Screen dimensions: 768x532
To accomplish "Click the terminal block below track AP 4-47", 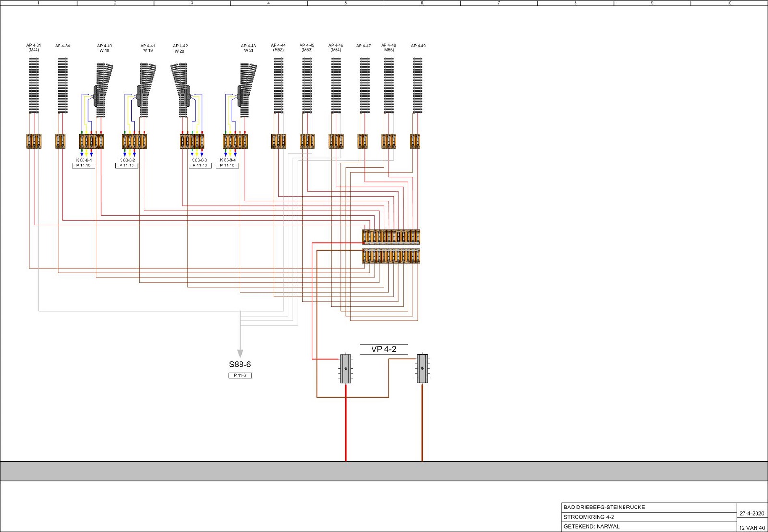I will coord(362,141).
